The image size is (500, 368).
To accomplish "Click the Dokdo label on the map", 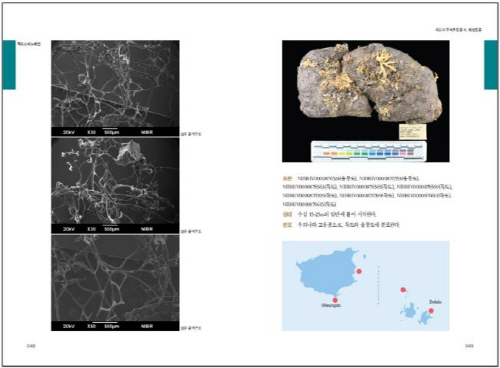I will (435, 302).
